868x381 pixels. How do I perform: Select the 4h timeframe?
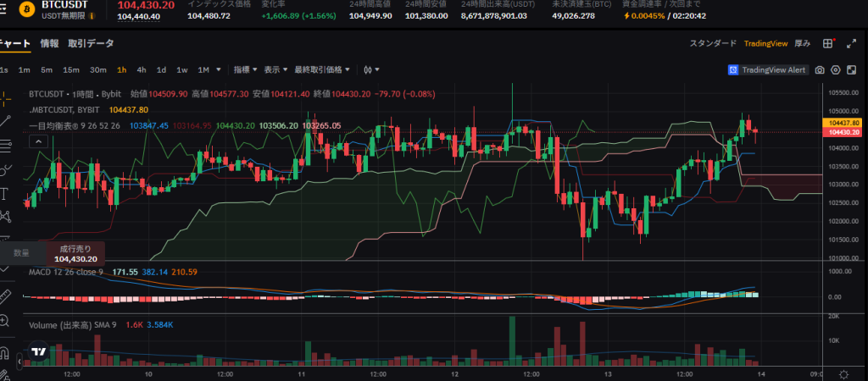[142, 69]
